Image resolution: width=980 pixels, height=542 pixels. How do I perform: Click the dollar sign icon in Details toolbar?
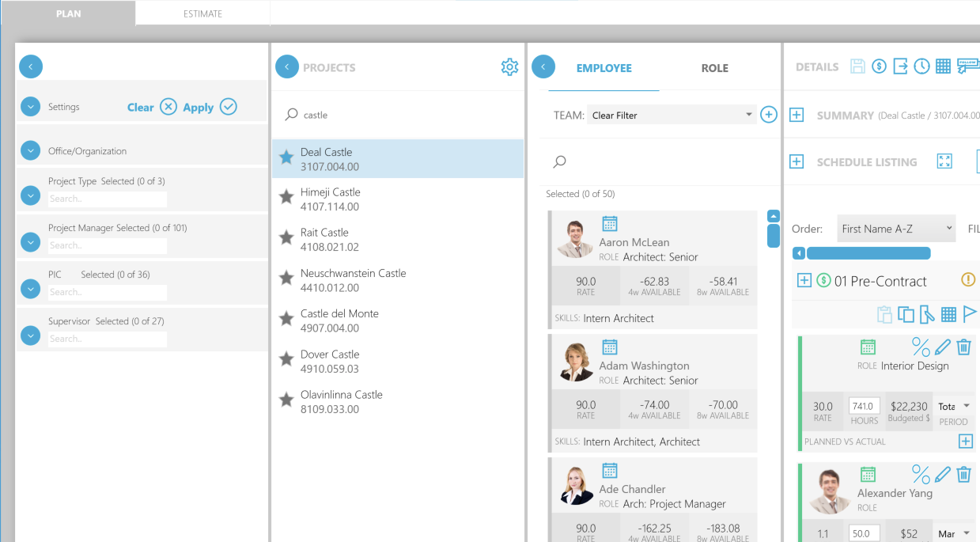tap(879, 67)
